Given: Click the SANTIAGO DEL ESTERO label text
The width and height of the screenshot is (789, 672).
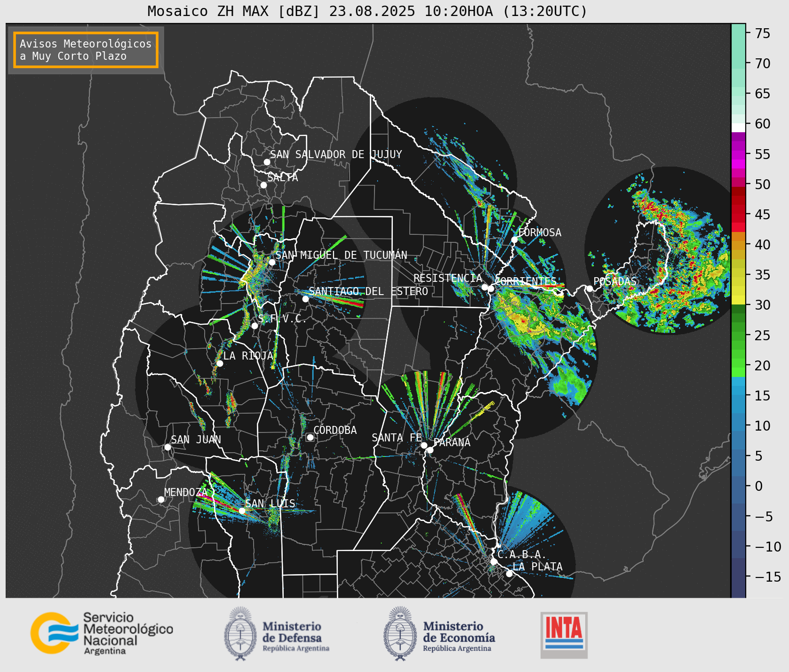Looking at the screenshot, I should point(368,291).
